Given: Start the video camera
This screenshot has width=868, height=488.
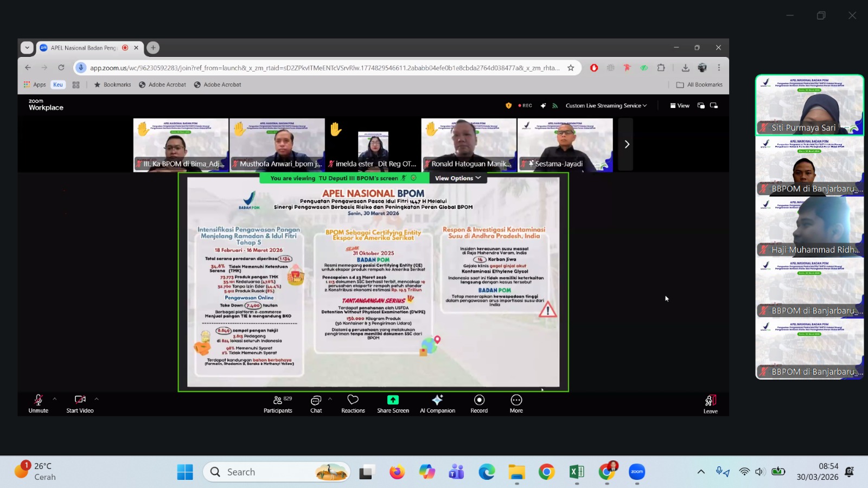Looking at the screenshot, I should (80, 403).
